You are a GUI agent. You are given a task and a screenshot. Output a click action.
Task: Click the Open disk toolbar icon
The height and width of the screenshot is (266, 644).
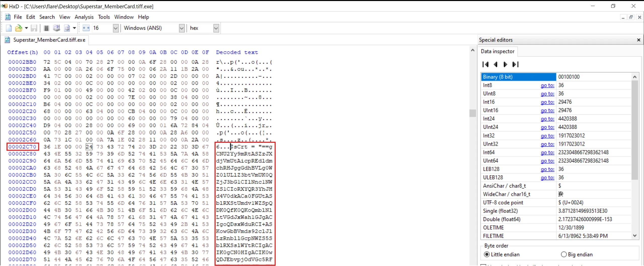[x=57, y=28]
